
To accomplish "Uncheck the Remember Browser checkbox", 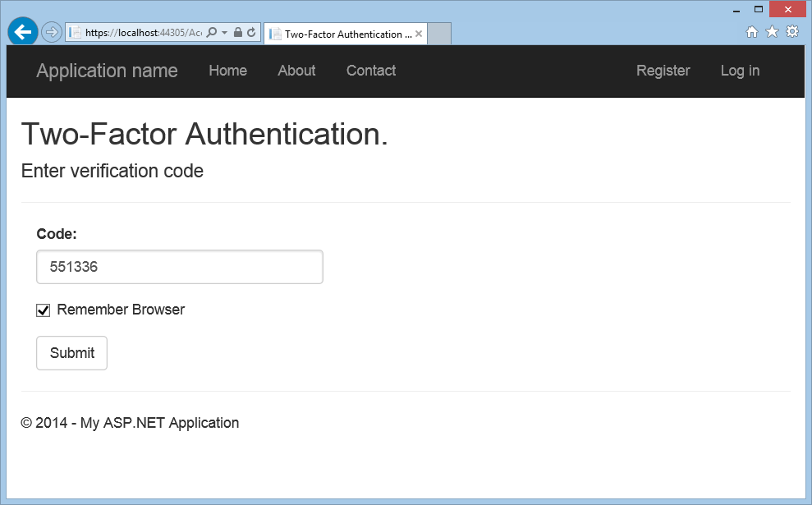I will pos(43,310).
